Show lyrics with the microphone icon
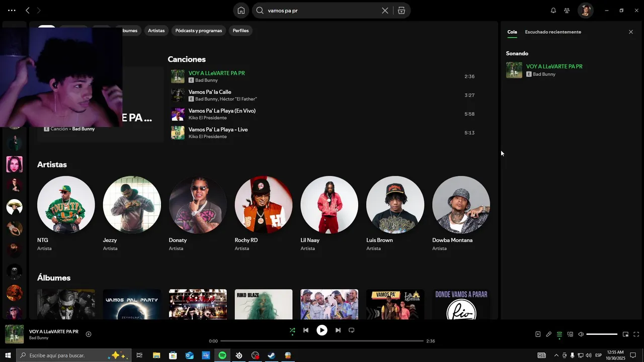 tap(549, 334)
